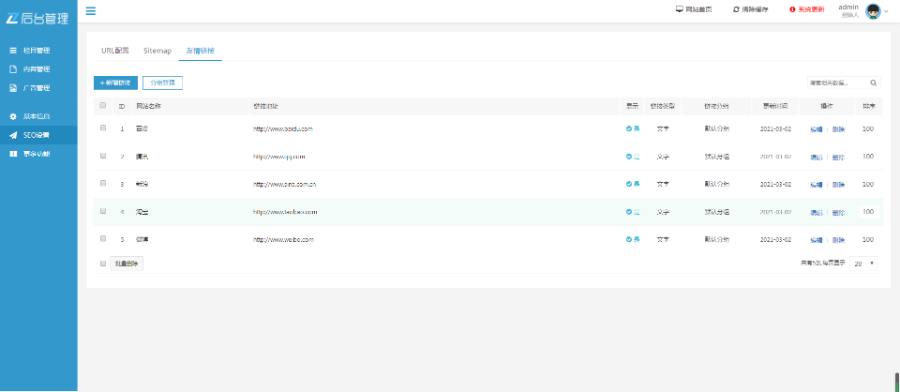Toggle display status for the taobao.com row
The height and width of the screenshot is (392, 900).
tap(633, 212)
